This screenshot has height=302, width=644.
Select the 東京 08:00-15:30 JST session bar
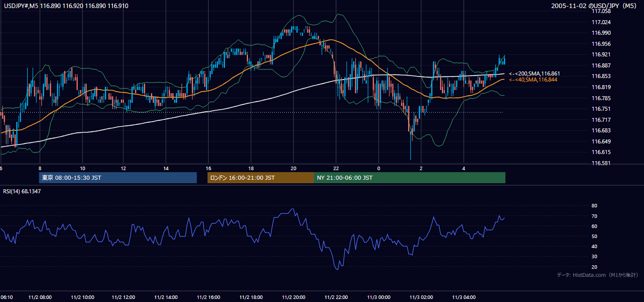(x=118, y=178)
